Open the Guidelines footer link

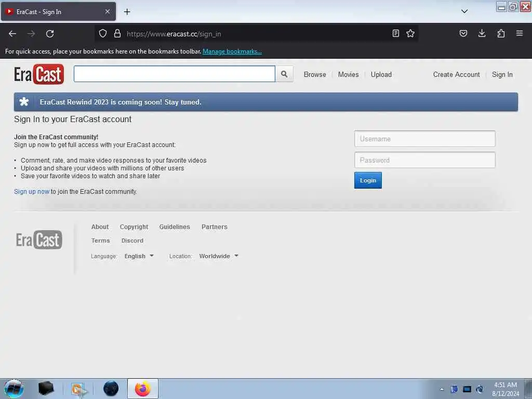pyautogui.click(x=175, y=227)
